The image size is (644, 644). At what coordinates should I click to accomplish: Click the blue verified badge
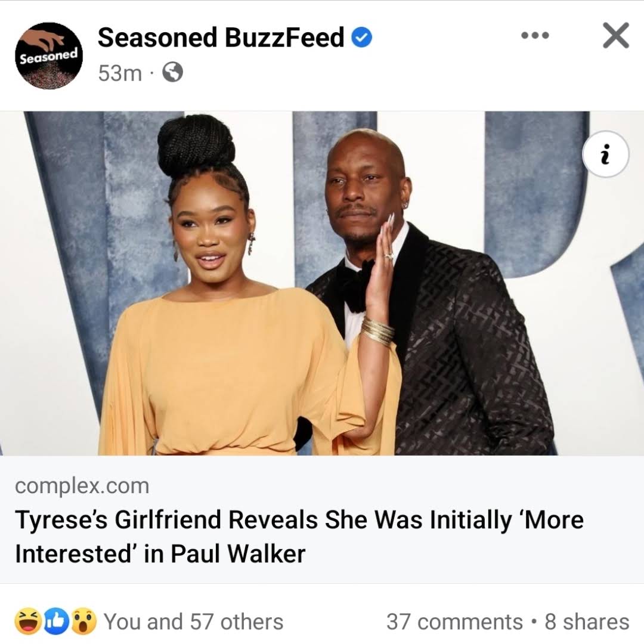point(361,38)
